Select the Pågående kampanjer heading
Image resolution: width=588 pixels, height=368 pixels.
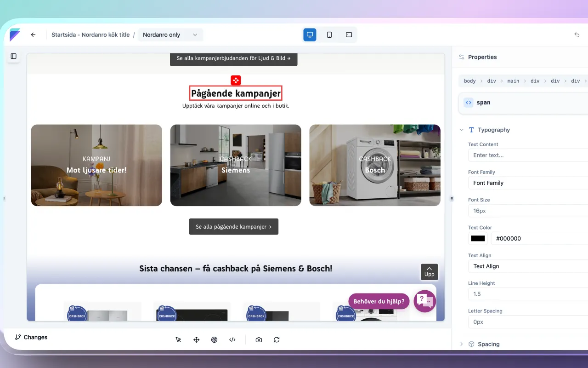[x=236, y=93]
